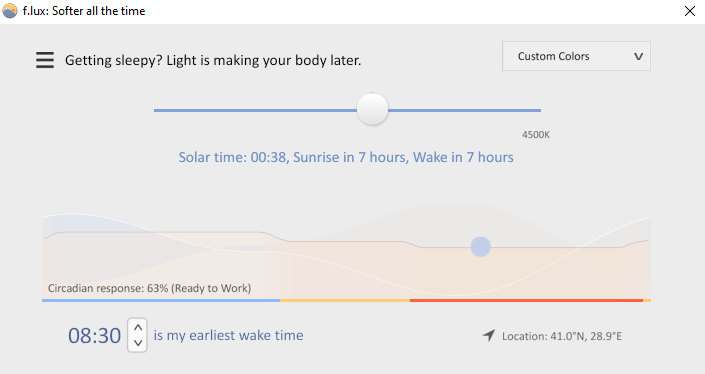Decrease wake time with down arrow
Screen dimensions: 705x374
[x=138, y=343]
